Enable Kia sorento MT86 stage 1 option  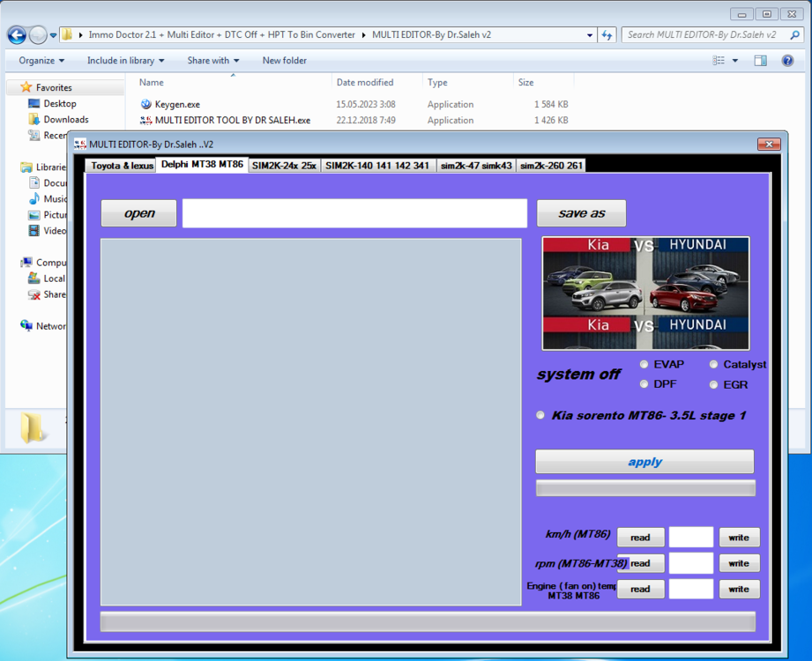coord(540,415)
